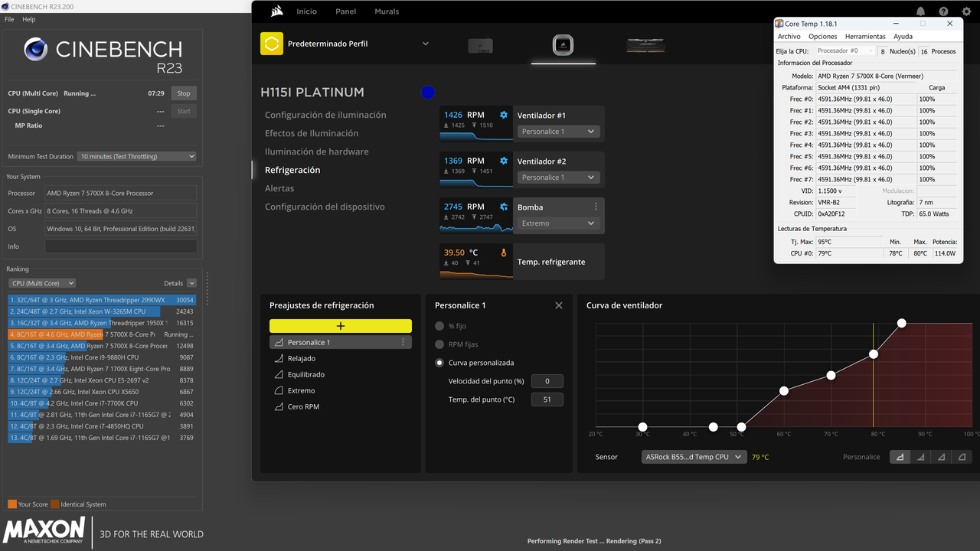Open the Predeterminado Perfil dropdown
The width and height of the screenshot is (980, 551).
[x=426, y=44]
